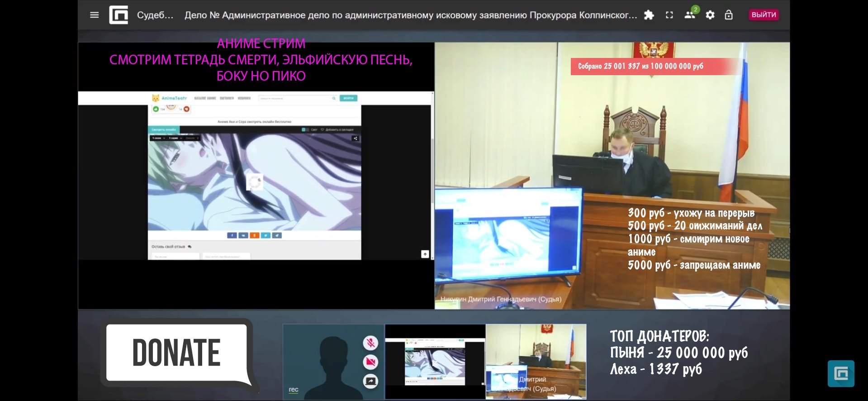Click the floating app logo in bottom-right corner
The width and height of the screenshot is (868, 401).
(840, 373)
